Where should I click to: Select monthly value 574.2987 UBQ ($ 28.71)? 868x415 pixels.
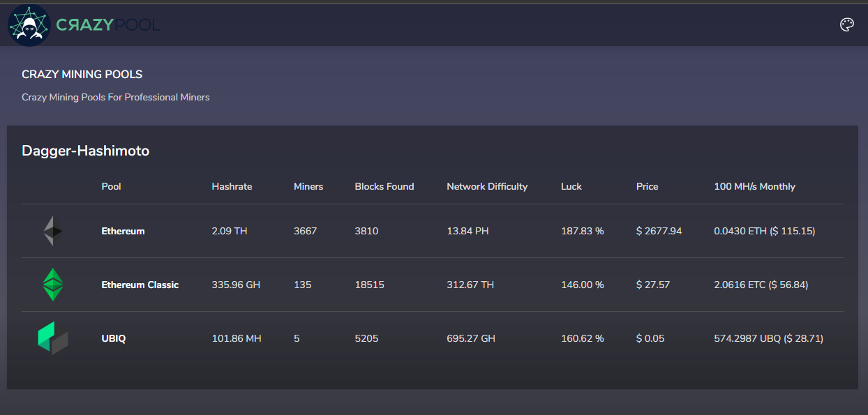tap(769, 338)
